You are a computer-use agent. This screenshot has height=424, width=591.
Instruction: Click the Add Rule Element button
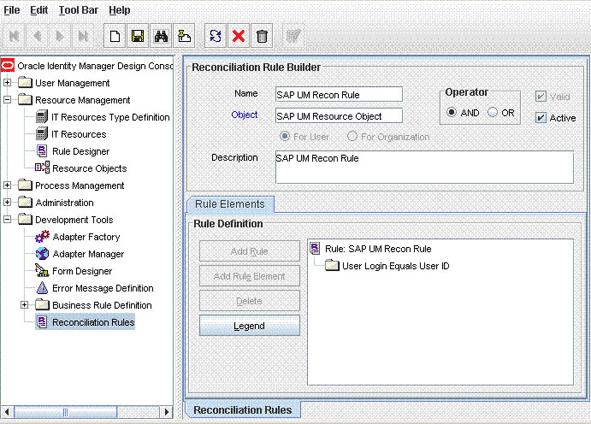[250, 276]
